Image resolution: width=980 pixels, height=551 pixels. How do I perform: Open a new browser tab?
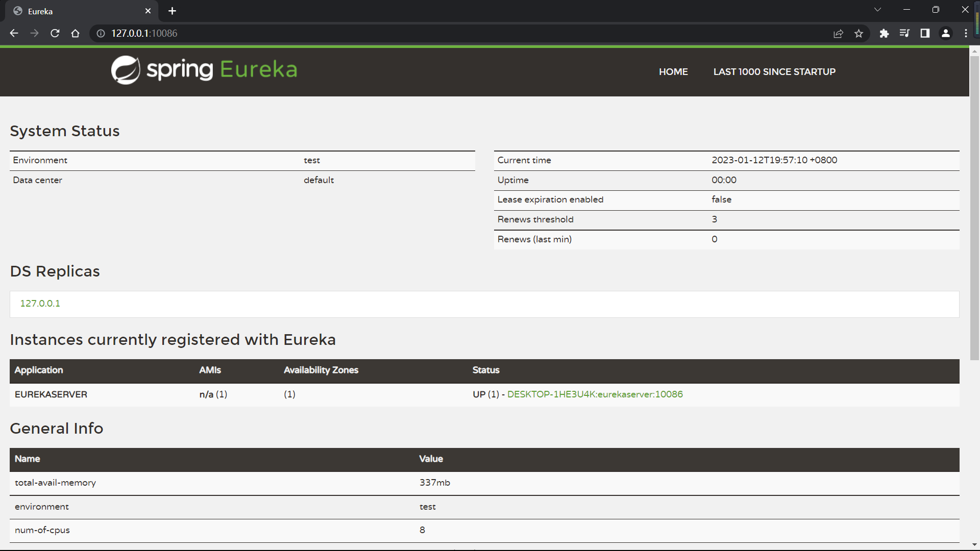172,11
